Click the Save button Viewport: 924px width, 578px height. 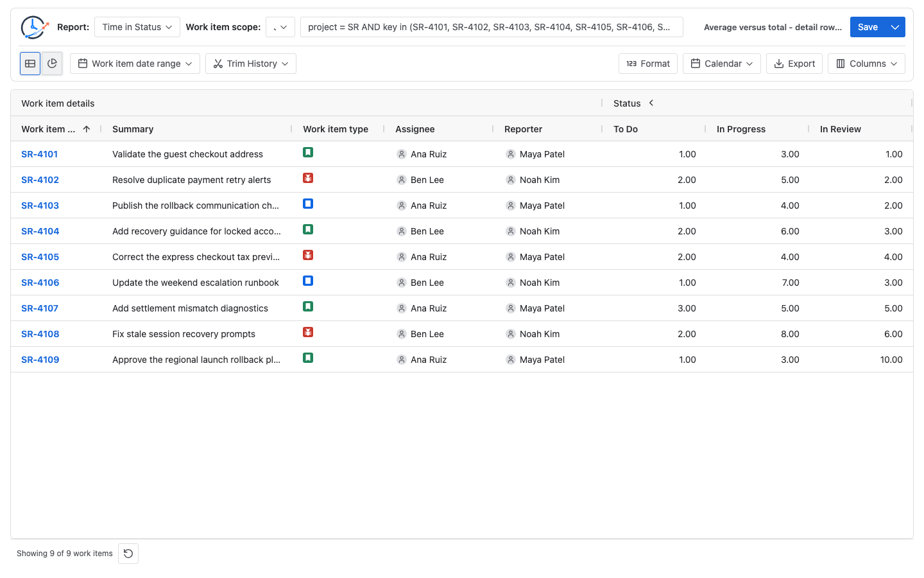click(x=868, y=27)
